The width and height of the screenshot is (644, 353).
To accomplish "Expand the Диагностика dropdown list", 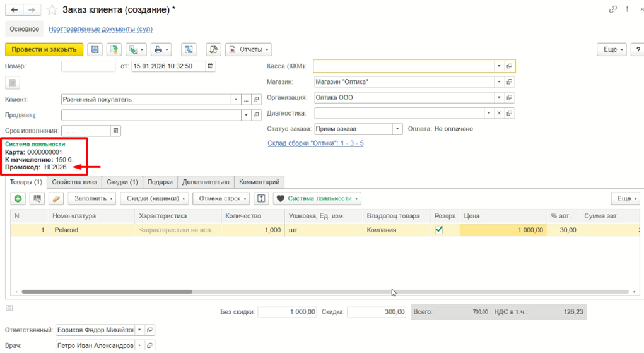I will (489, 113).
